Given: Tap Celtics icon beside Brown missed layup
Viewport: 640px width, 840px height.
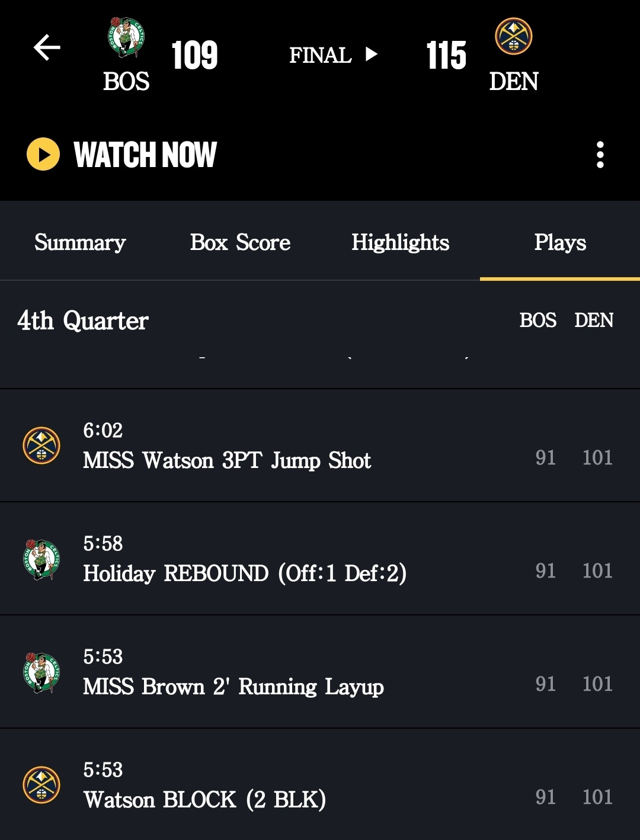Looking at the screenshot, I should click(41, 672).
